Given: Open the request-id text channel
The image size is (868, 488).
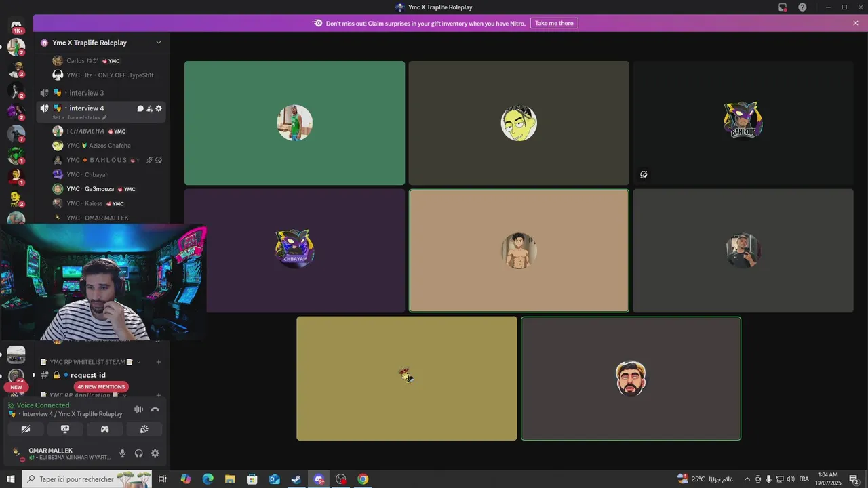Looking at the screenshot, I should coord(100,375).
